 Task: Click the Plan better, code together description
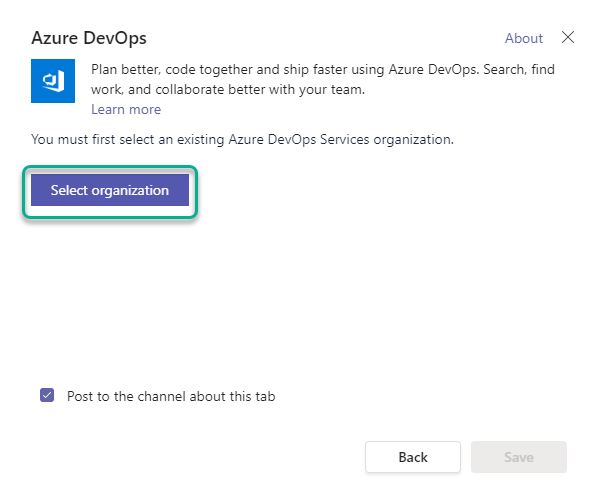(x=322, y=79)
